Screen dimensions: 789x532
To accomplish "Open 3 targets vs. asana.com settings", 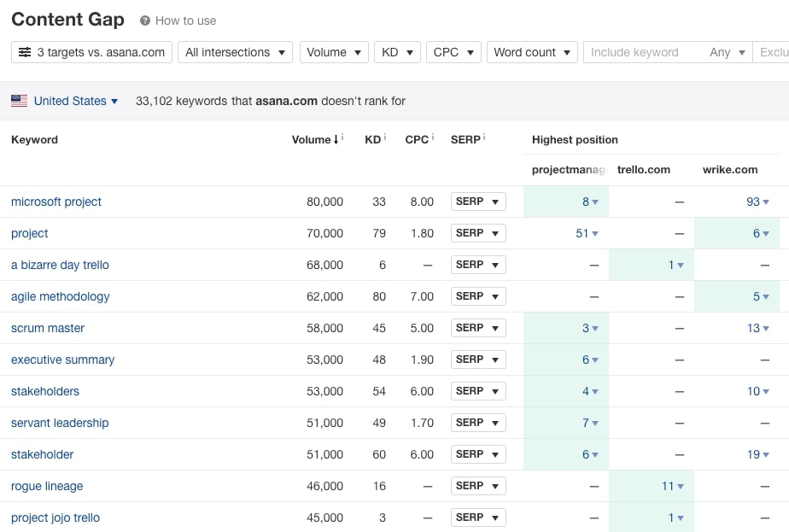I will click(91, 52).
